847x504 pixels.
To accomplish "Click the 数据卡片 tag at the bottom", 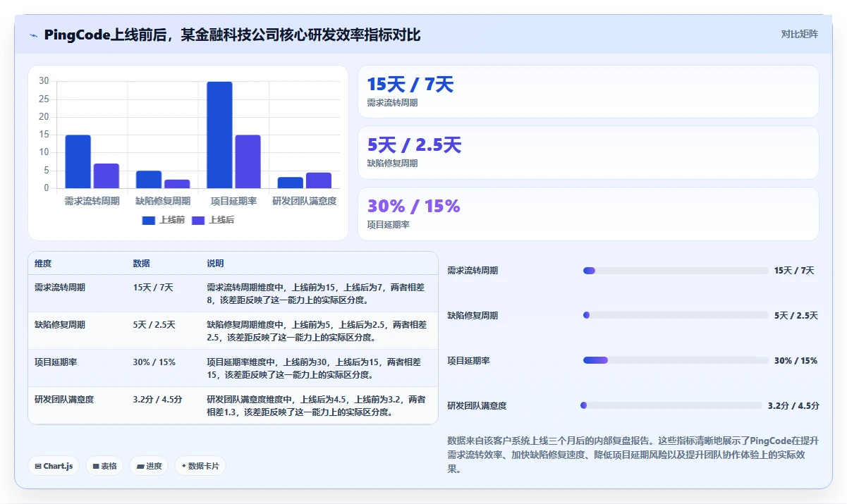I will point(200,466).
